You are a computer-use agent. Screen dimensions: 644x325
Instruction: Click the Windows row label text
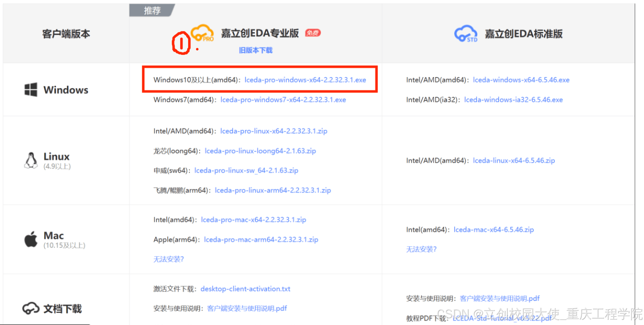pos(66,90)
